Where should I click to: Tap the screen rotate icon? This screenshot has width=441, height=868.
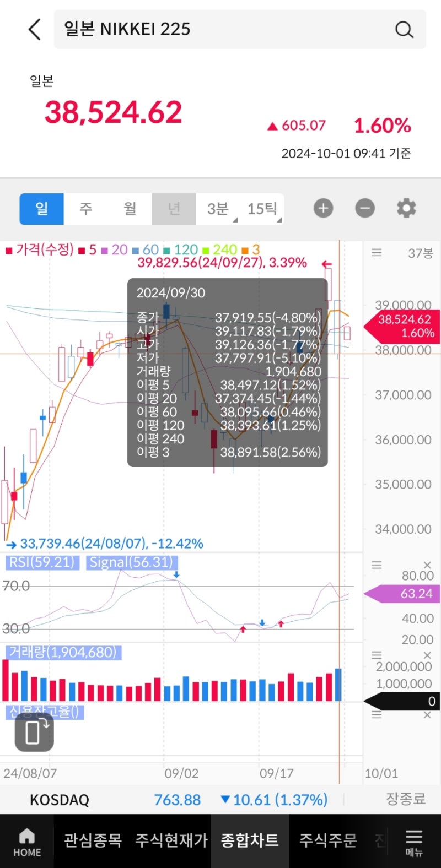point(34,733)
